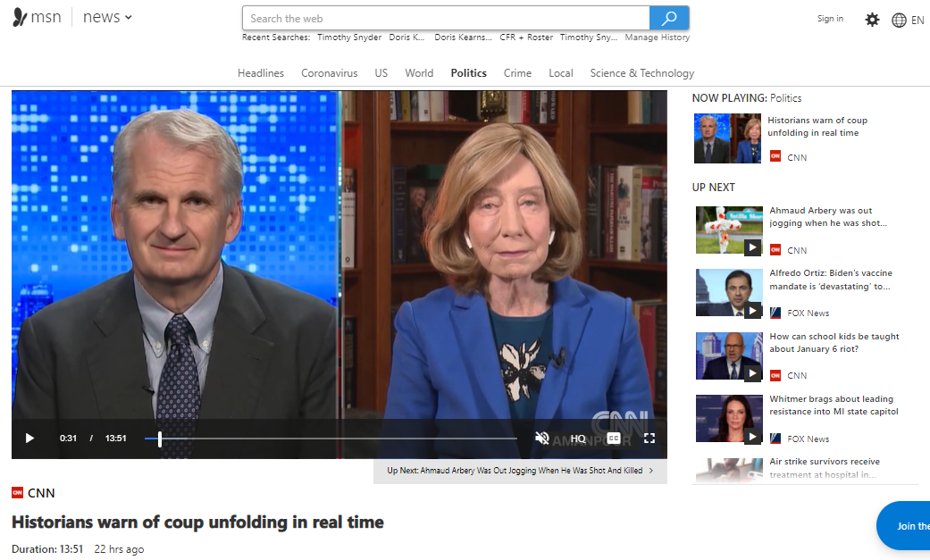The height and width of the screenshot is (560, 930).
Task: Open January 6 riot video thumbnail
Action: point(729,356)
